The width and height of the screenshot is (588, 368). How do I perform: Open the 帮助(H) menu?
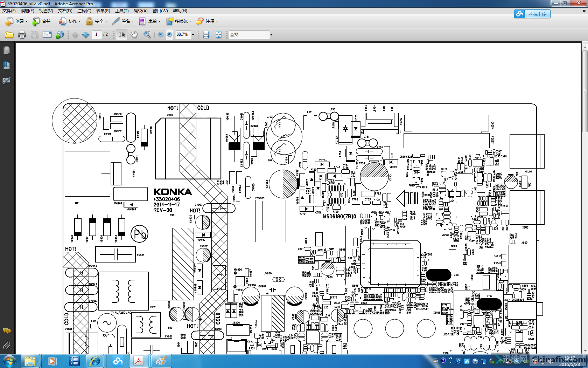[x=180, y=11]
